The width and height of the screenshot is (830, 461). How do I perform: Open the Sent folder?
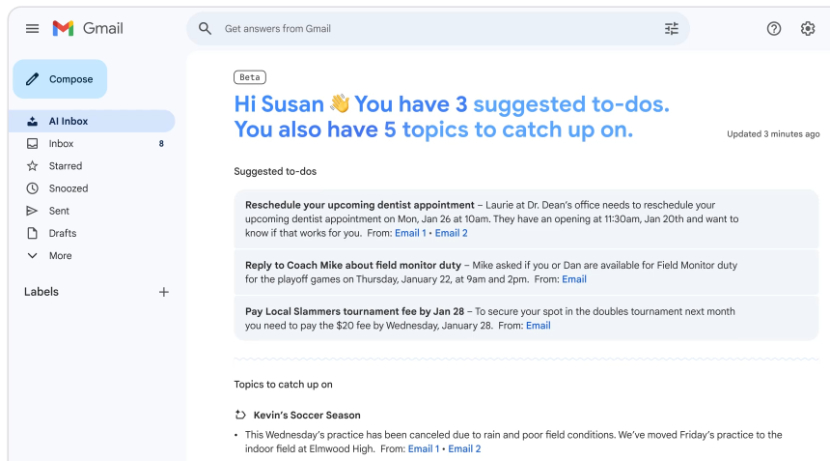click(59, 211)
